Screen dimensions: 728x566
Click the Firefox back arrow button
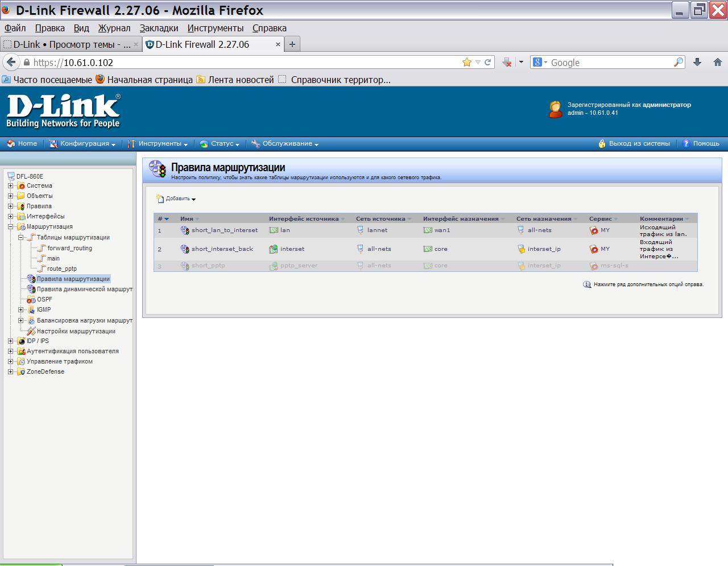point(11,62)
